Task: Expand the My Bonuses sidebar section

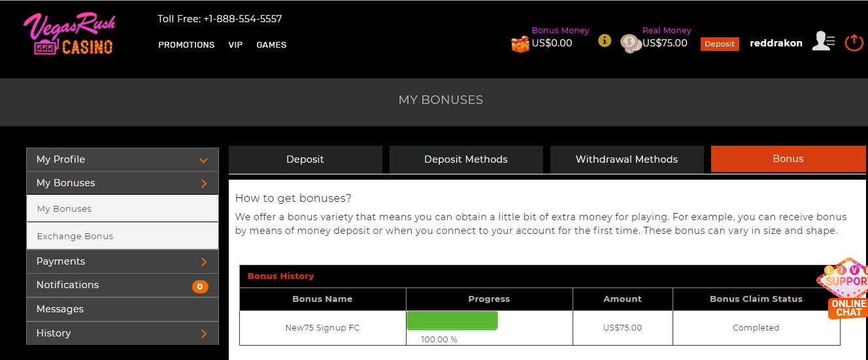Action: (203, 184)
